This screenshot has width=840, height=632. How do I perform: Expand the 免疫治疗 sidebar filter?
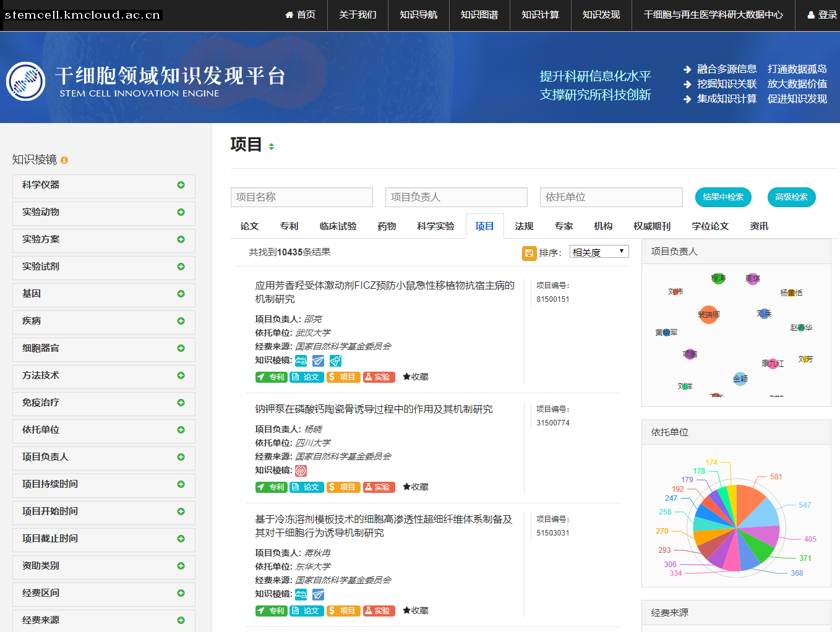[x=181, y=403]
